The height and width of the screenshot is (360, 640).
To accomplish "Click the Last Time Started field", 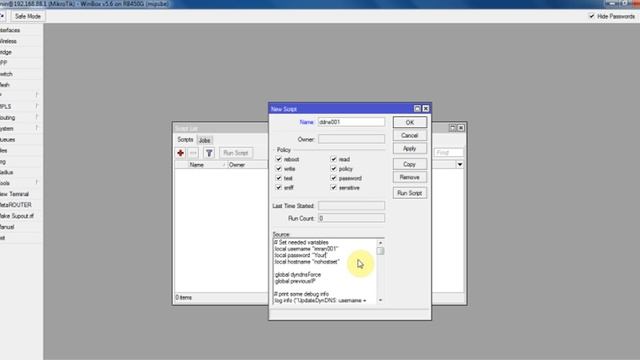I will point(351,206).
